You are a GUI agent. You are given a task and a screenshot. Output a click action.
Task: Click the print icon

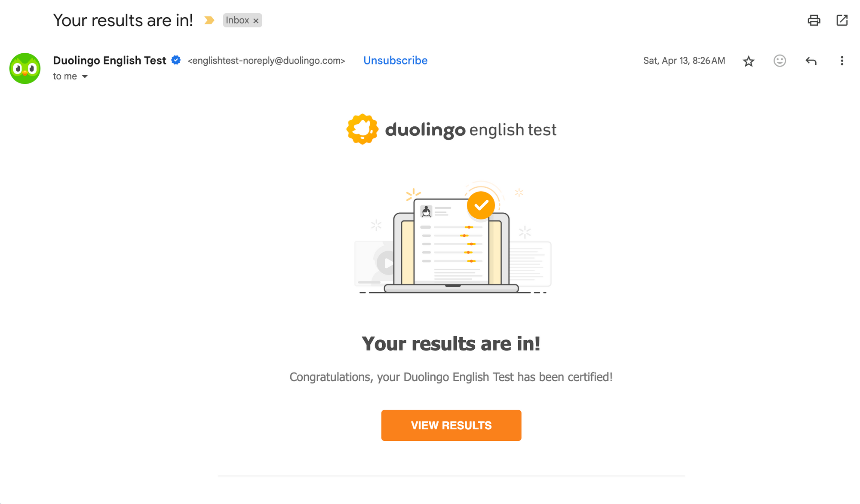click(813, 20)
